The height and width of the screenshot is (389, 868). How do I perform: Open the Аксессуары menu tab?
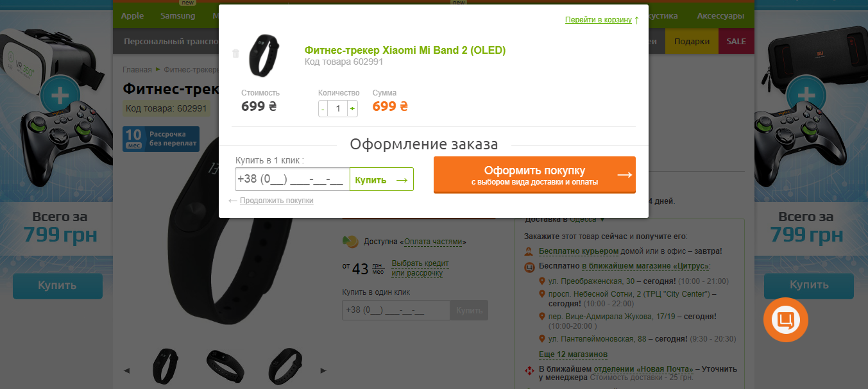pos(720,15)
